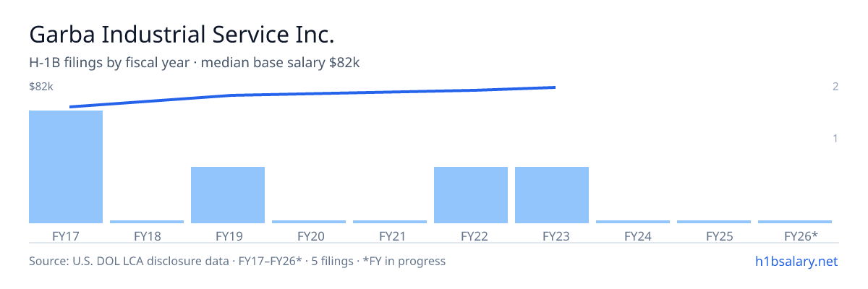Click the H-1B filings subtitle text

(195, 63)
